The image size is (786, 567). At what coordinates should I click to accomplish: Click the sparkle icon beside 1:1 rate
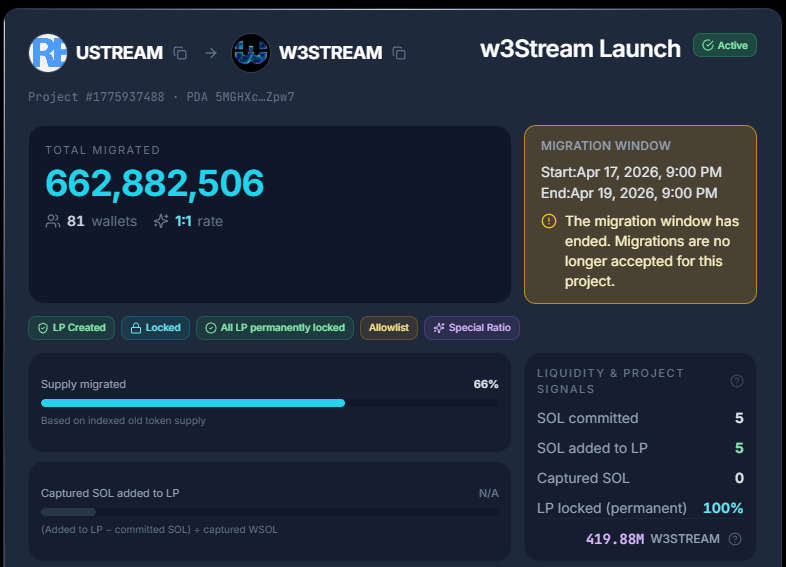point(161,221)
